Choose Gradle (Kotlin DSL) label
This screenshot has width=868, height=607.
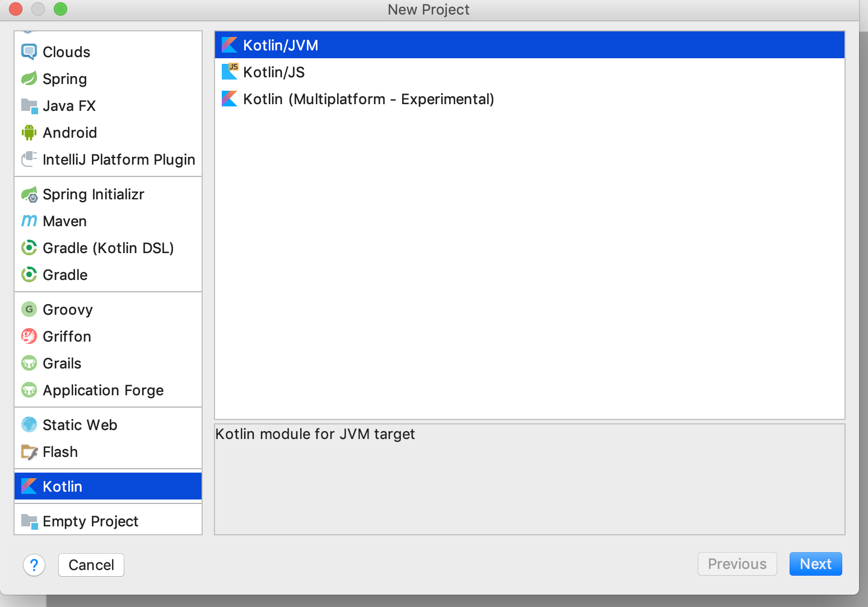click(x=109, y=248)
